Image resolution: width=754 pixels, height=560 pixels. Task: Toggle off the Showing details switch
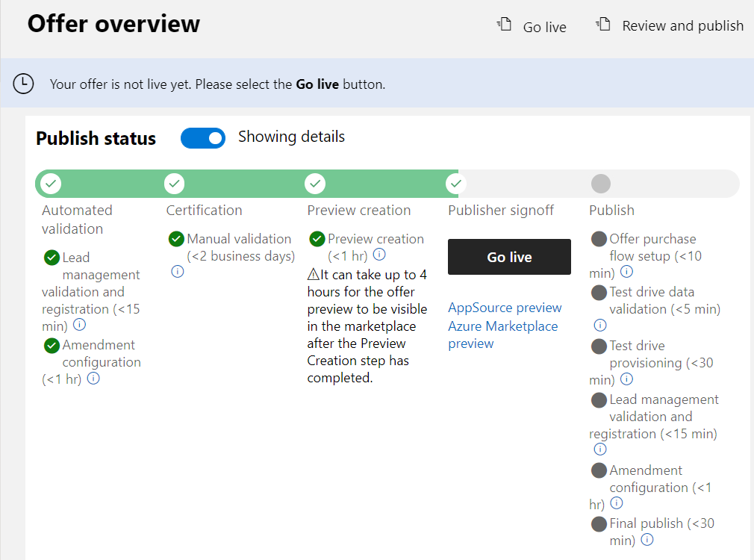tap(203, 138)
